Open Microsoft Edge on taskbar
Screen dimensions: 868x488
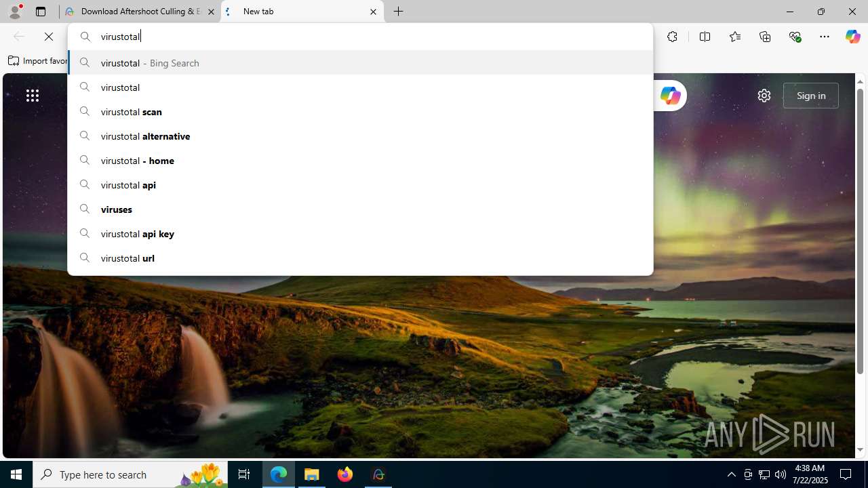[x=279, y=474]
